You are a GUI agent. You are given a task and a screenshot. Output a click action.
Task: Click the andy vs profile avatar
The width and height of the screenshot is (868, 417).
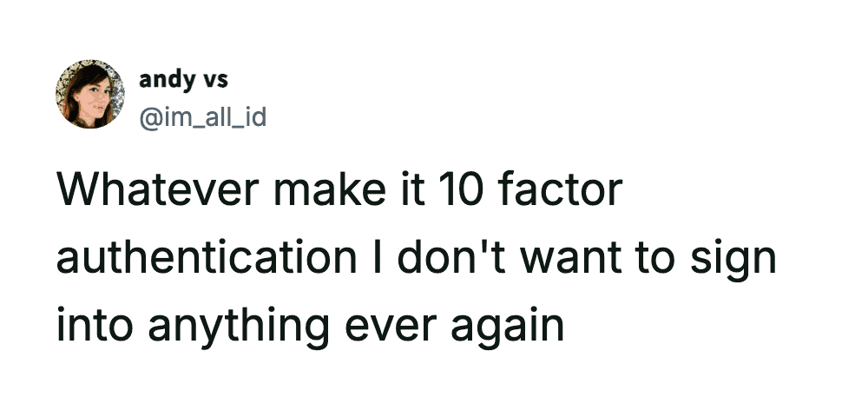90,95
